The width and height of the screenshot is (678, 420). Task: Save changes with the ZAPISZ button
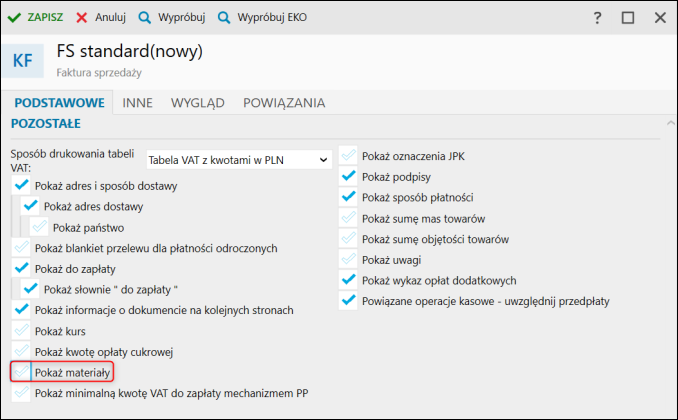[x=35, y=18]
